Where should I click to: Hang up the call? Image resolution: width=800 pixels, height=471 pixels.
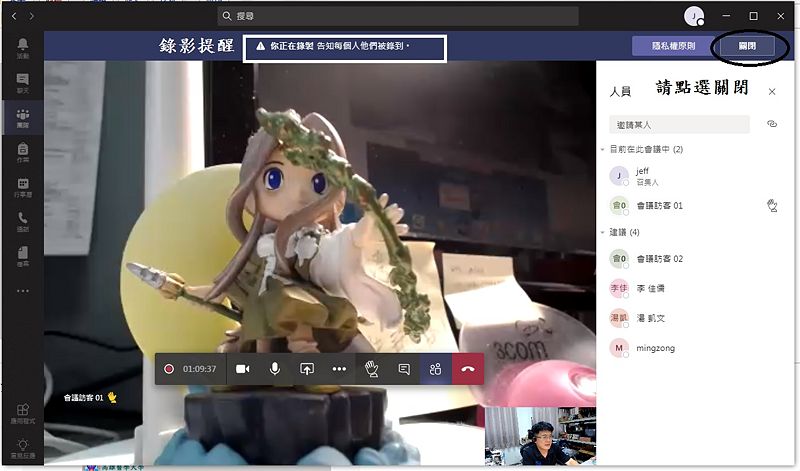[468, 368]
